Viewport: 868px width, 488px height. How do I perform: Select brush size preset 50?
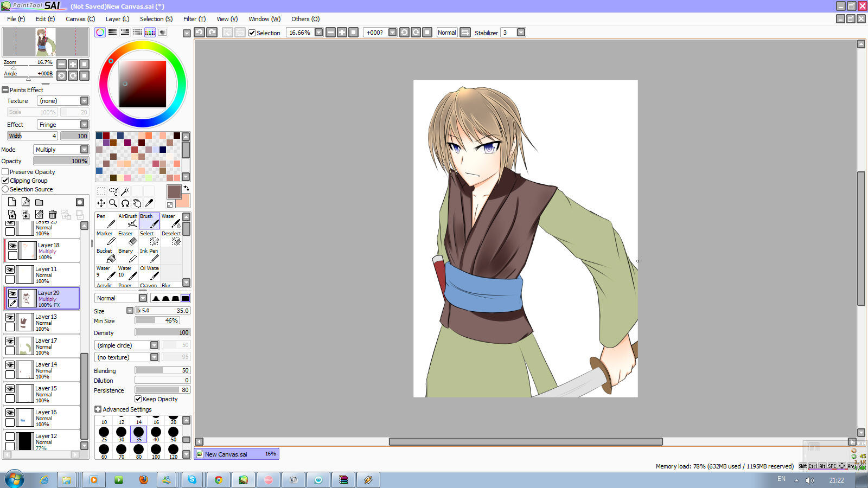(x=174, y=434)
